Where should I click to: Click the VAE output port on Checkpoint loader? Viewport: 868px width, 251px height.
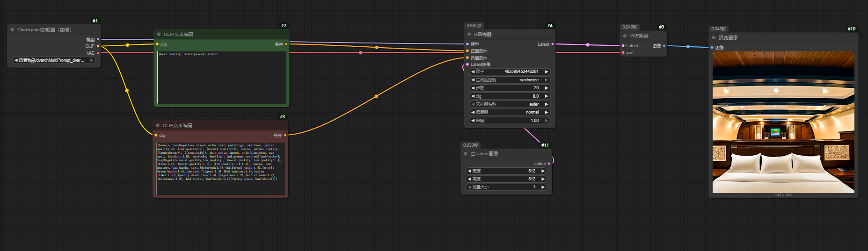click(x=98, y=53)
